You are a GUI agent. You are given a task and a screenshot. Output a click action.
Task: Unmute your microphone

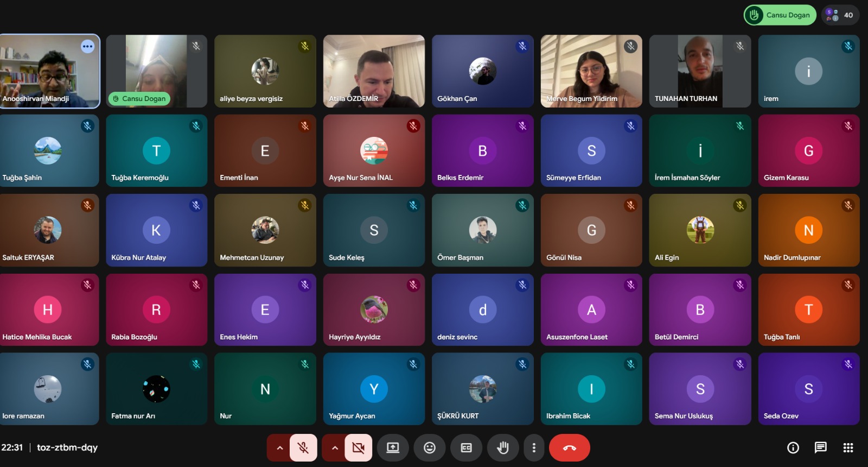(x=303, y=447)
